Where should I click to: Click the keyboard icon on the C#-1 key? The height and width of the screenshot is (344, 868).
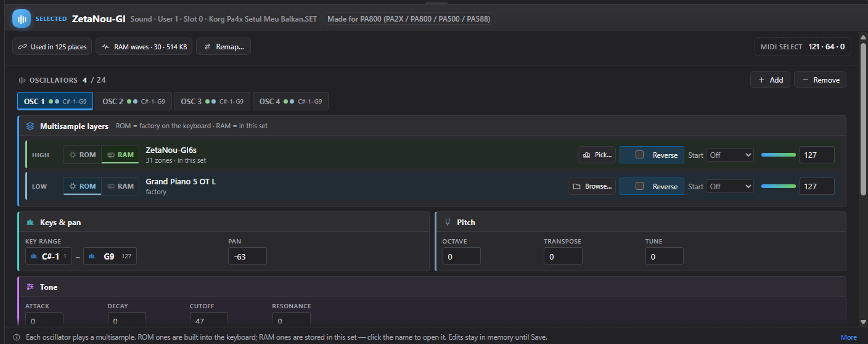point(35,256)
